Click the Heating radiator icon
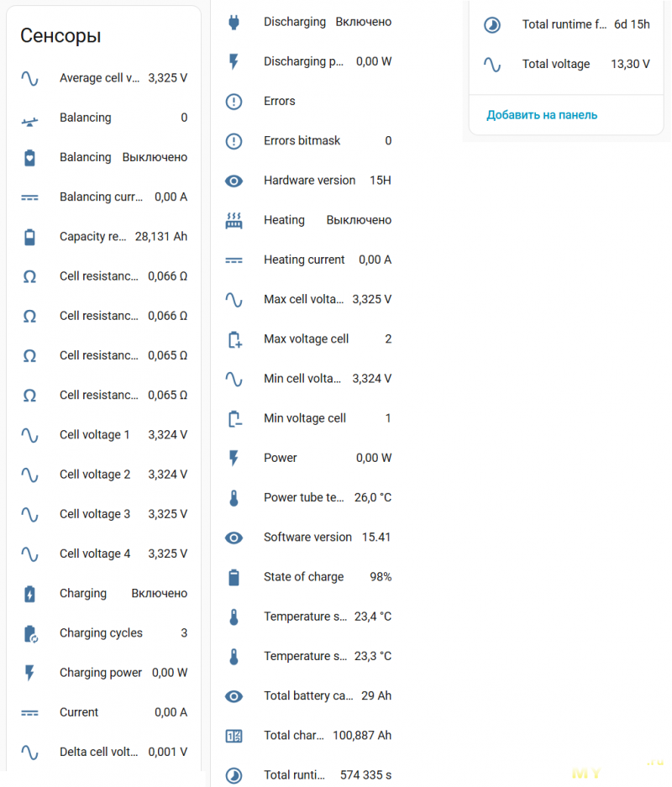672x787 pixels. 234,220
